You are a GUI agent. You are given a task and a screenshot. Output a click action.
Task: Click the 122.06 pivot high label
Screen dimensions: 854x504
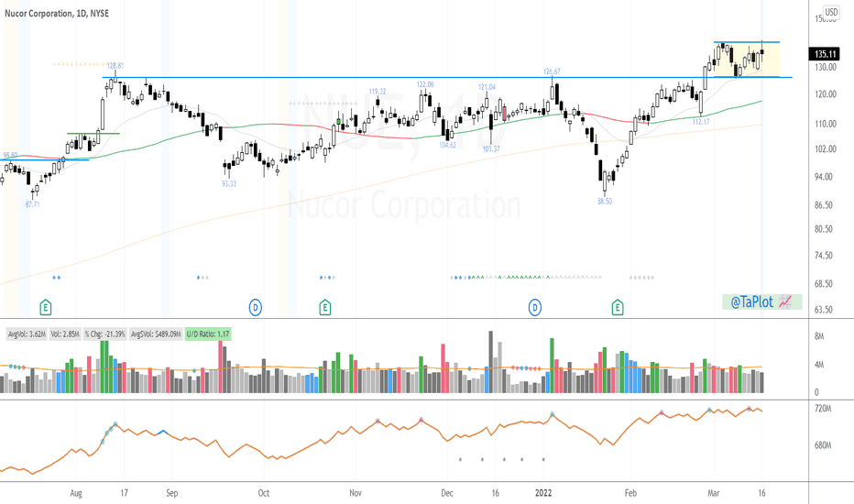[425, 84]
